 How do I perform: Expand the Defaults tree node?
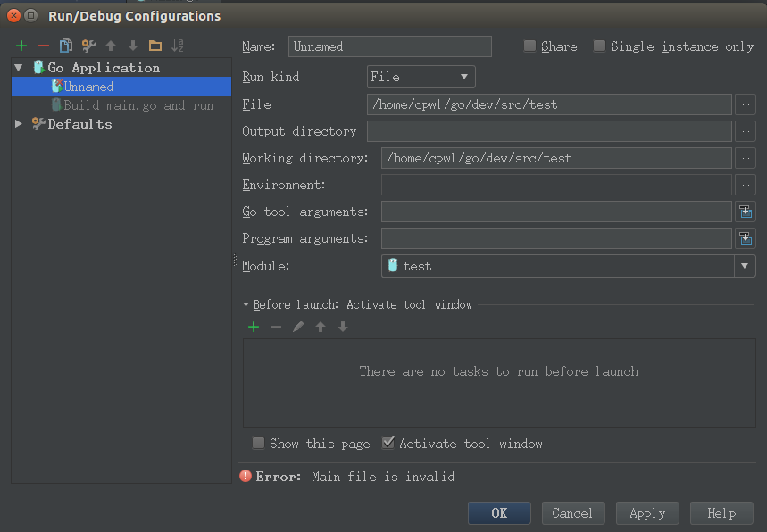coord(19,124)
